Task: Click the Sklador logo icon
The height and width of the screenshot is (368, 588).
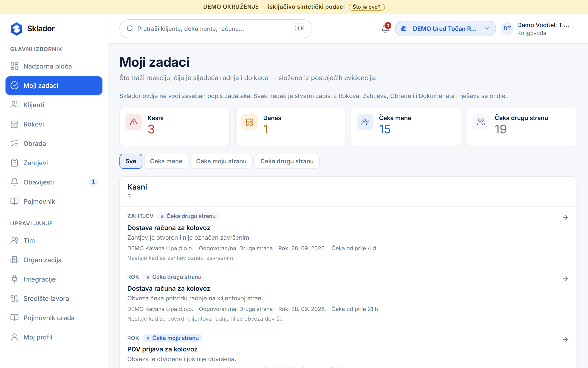Action: (16, 29)
